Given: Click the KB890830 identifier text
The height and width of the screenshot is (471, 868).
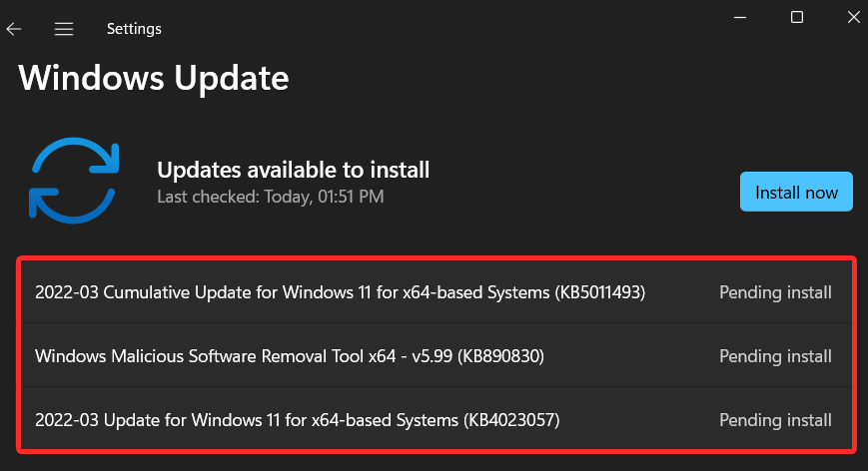Looking at the screenshot, I should click(x=500, y=355).
